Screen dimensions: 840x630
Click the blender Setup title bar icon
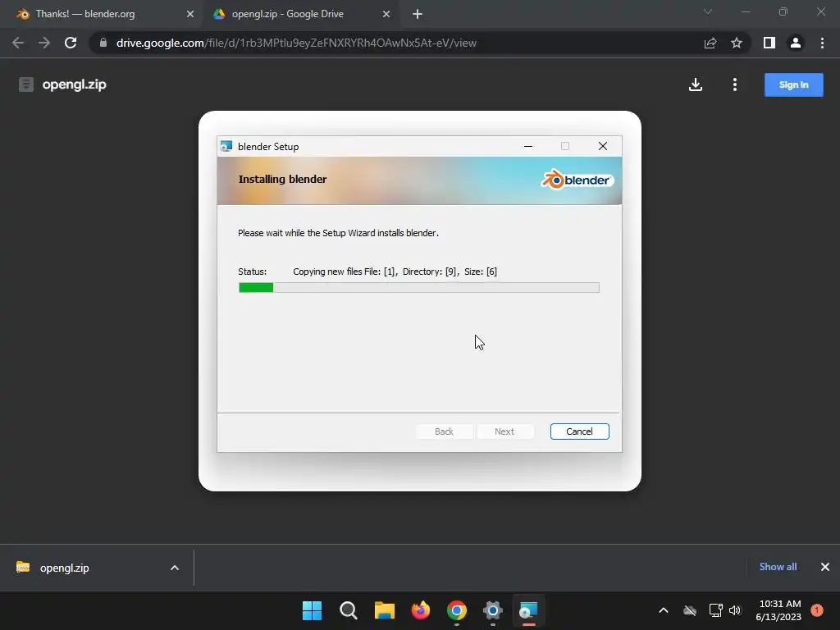(226, 146)
